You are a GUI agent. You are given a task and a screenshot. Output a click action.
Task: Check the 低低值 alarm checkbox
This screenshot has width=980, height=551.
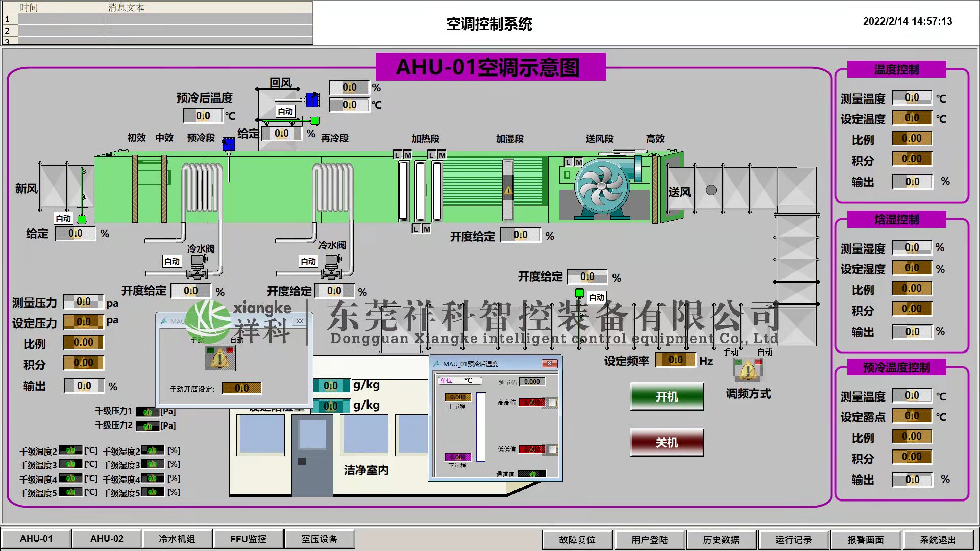552,449
